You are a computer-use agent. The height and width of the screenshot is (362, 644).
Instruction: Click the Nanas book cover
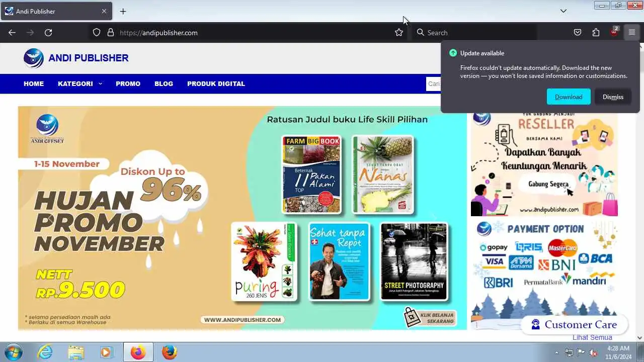(x=383, y=174)
